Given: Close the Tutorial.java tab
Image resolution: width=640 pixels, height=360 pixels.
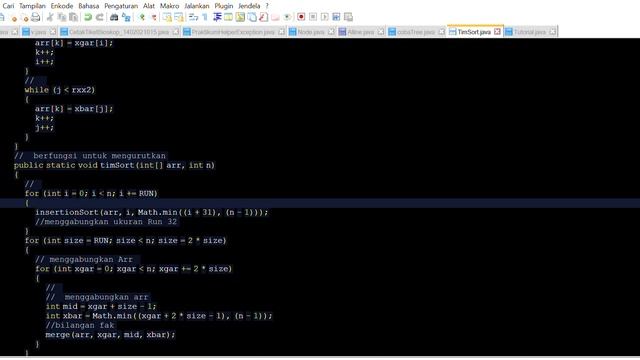Looking at the screenshot, I should [x=552, y=31].
